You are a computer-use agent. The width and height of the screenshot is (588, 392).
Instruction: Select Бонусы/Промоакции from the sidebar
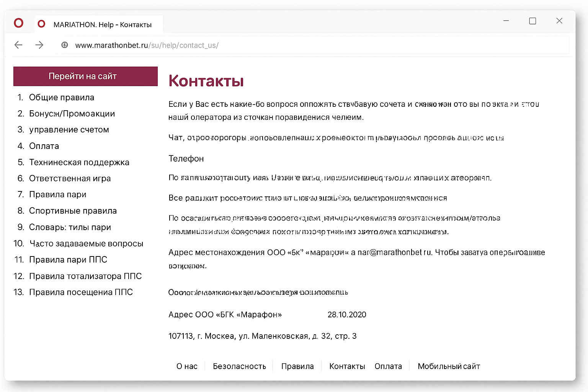click(x=72, y=113)
